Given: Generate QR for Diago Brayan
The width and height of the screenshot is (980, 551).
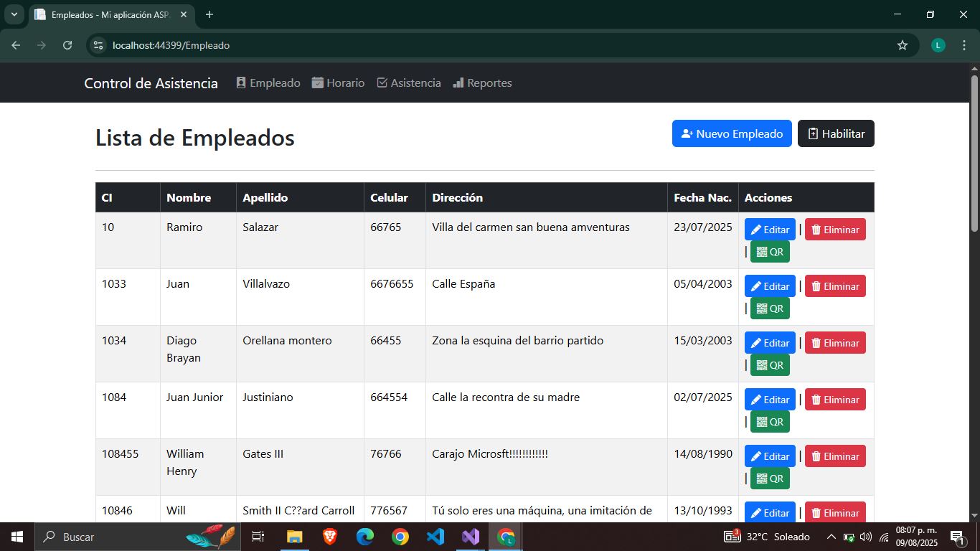Looking at the screenshot, I should pos(770,365).
